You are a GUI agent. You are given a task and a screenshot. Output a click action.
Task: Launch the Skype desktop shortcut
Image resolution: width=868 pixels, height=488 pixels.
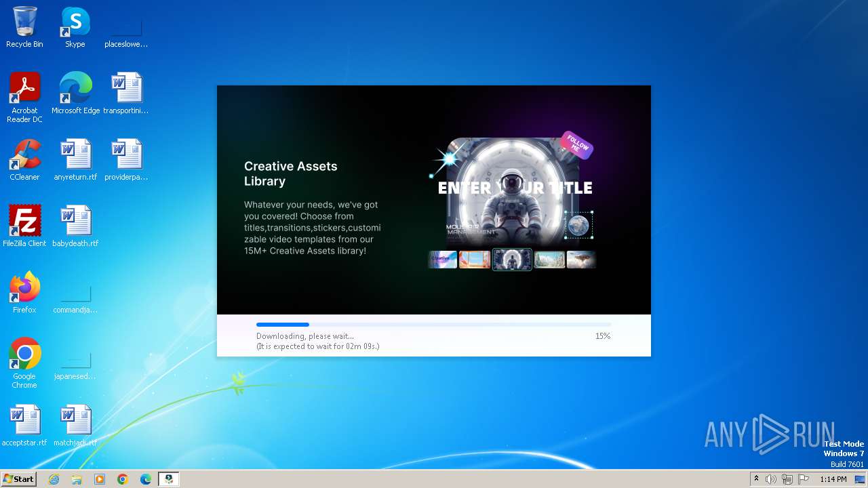pyautogui.click(x=75, y=27)
